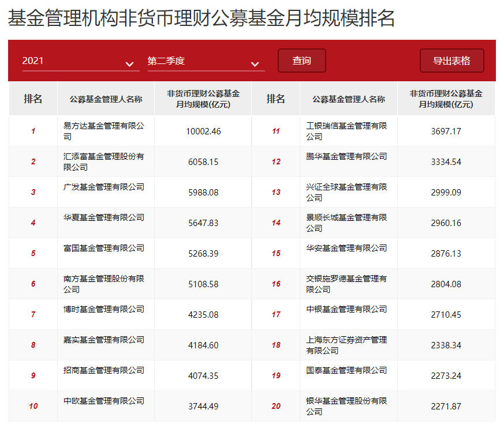Select value 4184.60
Image resolution: width=504 pixels, height=425 pixels.
pyautogui.click(x=203, y=345)
